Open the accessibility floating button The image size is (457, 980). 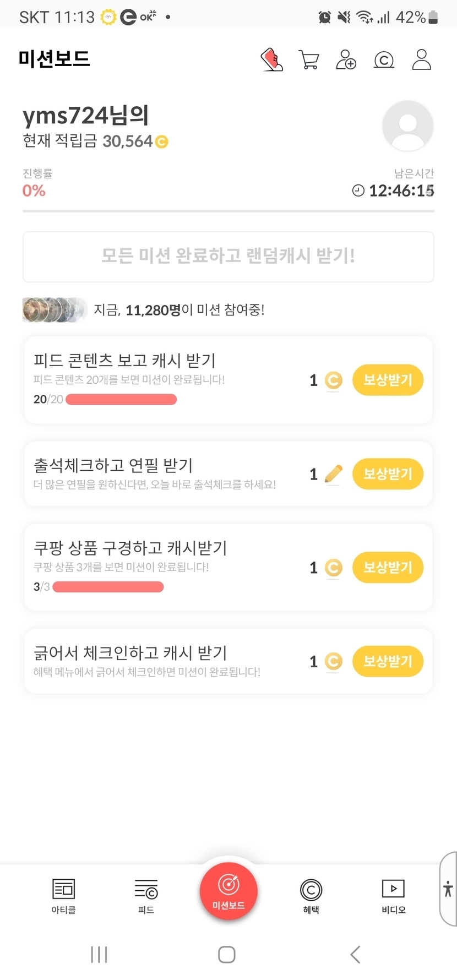[x=448, y=889]
